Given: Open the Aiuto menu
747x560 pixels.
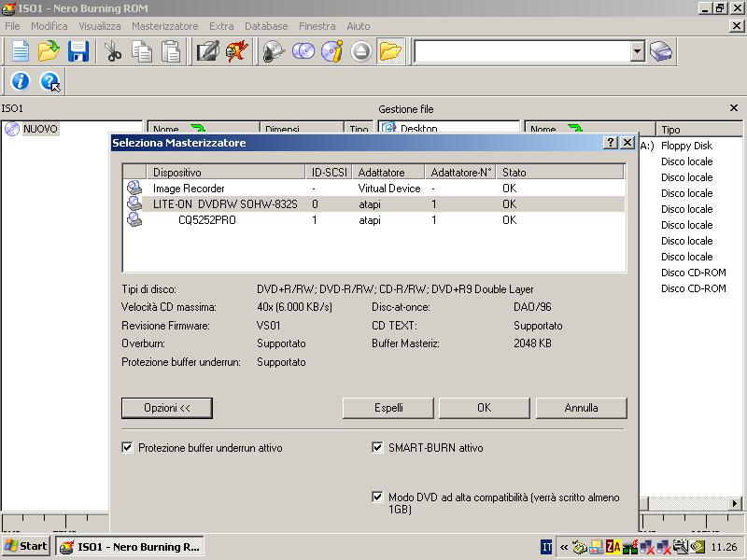Looking at the screenshot, I should 359,26.
